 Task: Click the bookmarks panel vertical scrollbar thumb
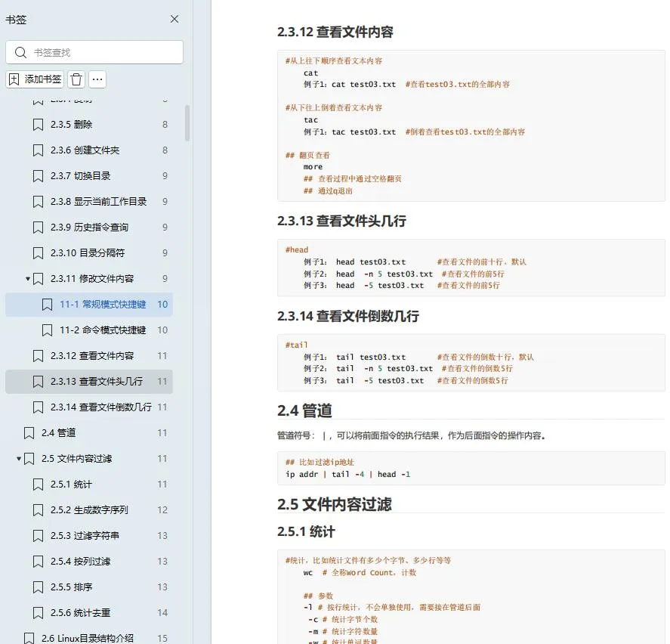point(187,122)
